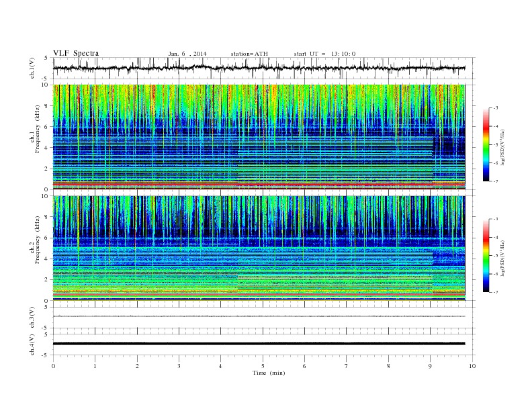Screen dimensions: 532x411
Task: Click the ch.1 "Frequency (kHz)" axis label
Action: (x=38, y=129)
